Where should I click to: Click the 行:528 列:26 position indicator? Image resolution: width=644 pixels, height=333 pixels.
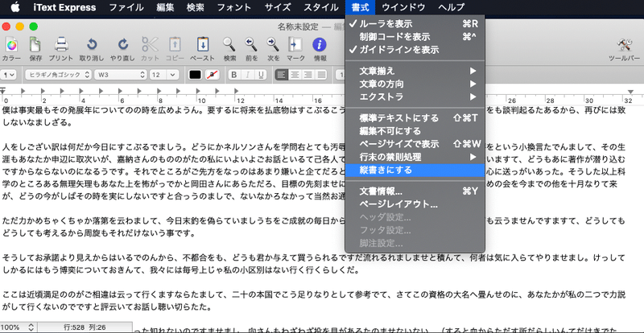85,327
